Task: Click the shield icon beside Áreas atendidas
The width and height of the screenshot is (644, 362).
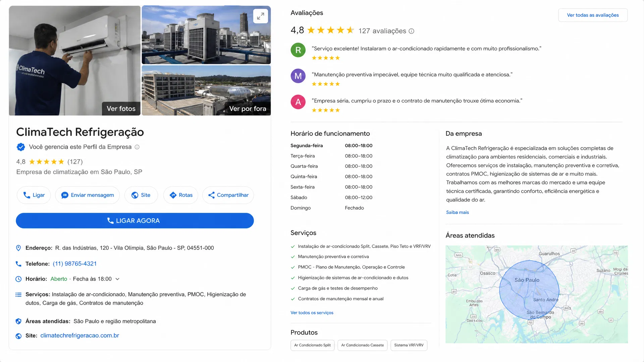Action: (18, 321)
